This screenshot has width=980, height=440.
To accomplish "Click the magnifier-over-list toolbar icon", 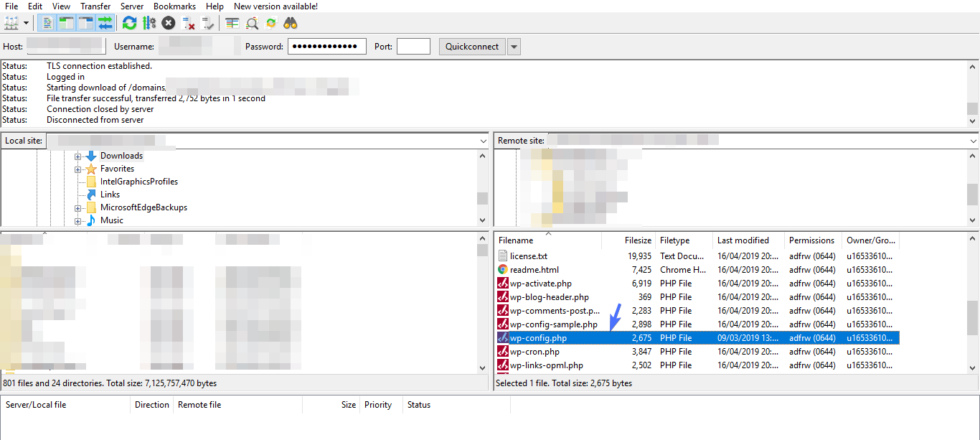I will pos(252,23).
